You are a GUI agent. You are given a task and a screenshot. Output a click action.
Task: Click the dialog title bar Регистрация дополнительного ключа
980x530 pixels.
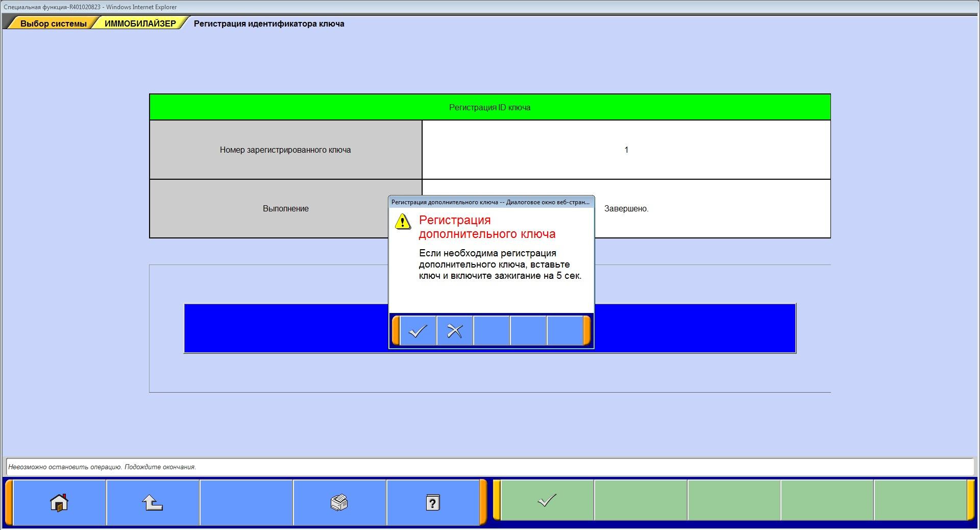click(x=491, y=202)
